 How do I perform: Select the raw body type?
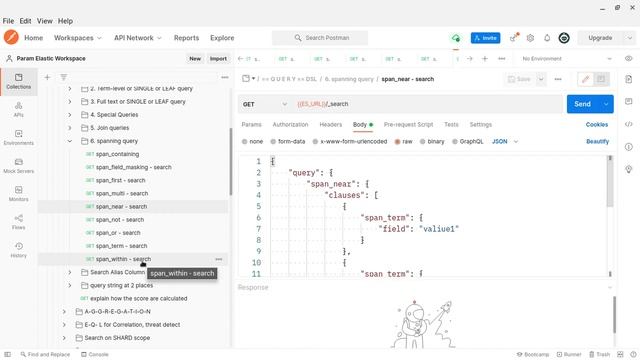pyautogui.click(x=397, y=142)
